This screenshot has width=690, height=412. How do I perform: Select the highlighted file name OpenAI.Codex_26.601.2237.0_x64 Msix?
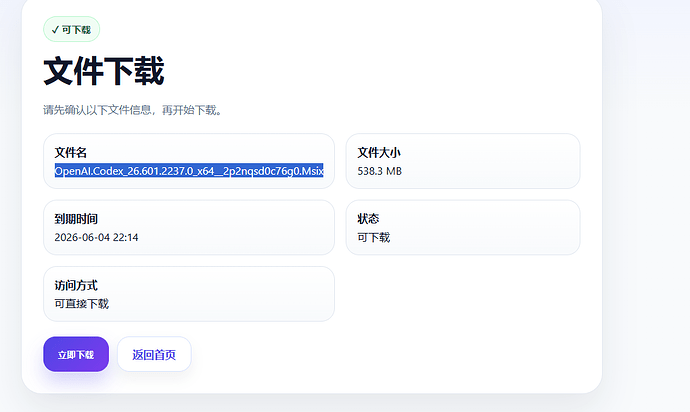coord(189,171)
